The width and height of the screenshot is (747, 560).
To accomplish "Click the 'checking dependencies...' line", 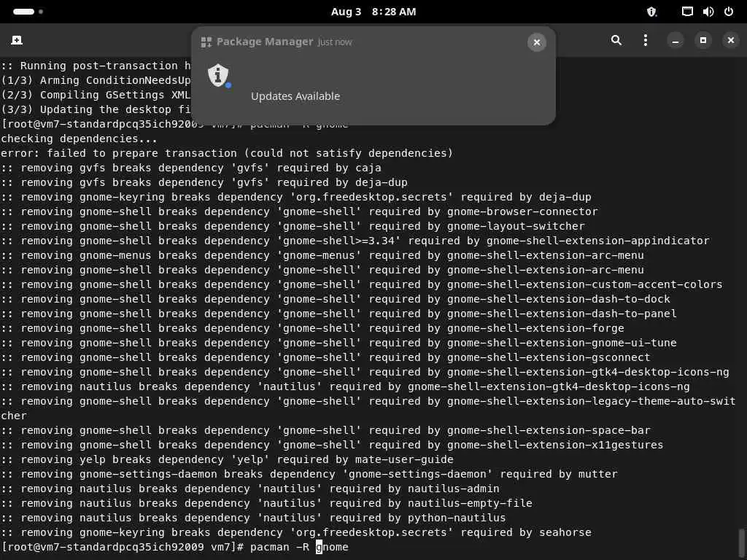I will [x=79, y=139].
